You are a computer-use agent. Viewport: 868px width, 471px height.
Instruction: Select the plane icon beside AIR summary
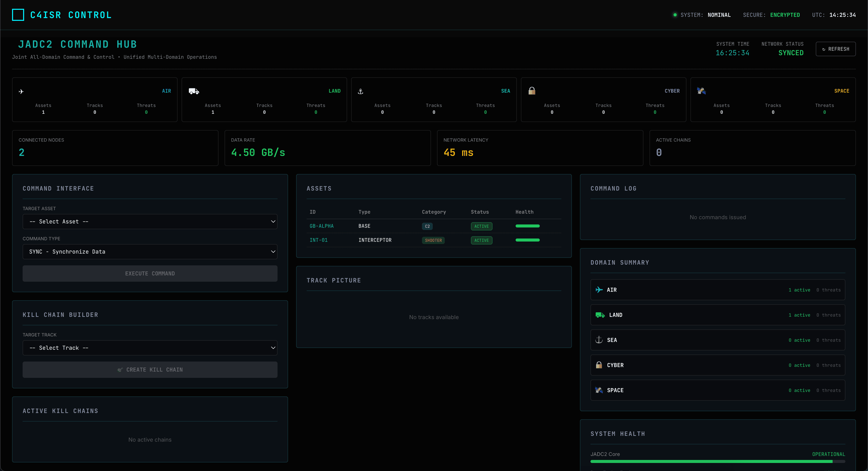(x=599, y=290)
